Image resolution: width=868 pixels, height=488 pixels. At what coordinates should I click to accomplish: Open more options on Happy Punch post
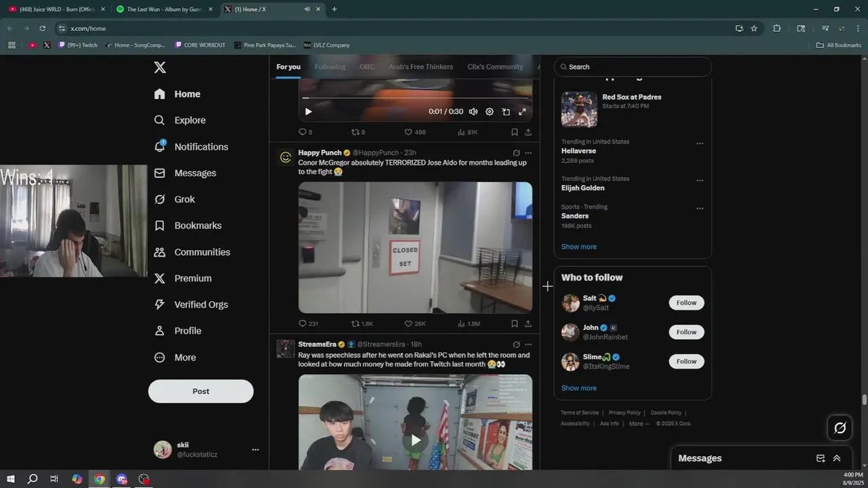tap(528, 153)
